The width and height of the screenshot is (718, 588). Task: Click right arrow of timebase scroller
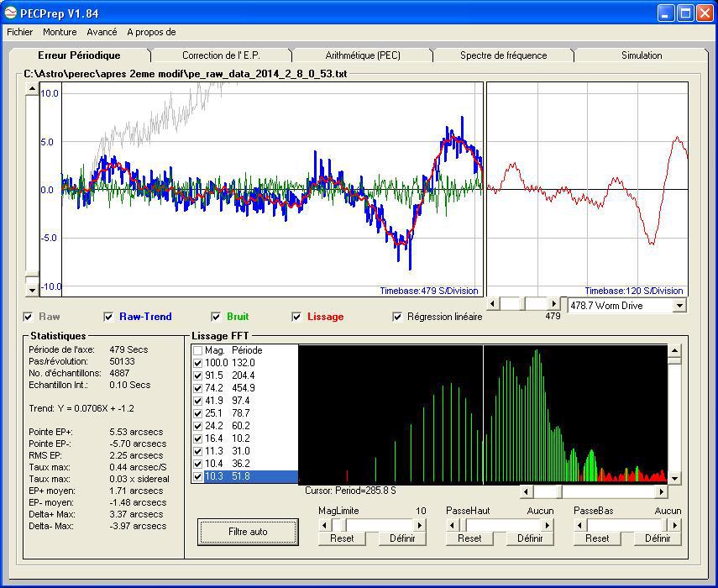[553, 304]
